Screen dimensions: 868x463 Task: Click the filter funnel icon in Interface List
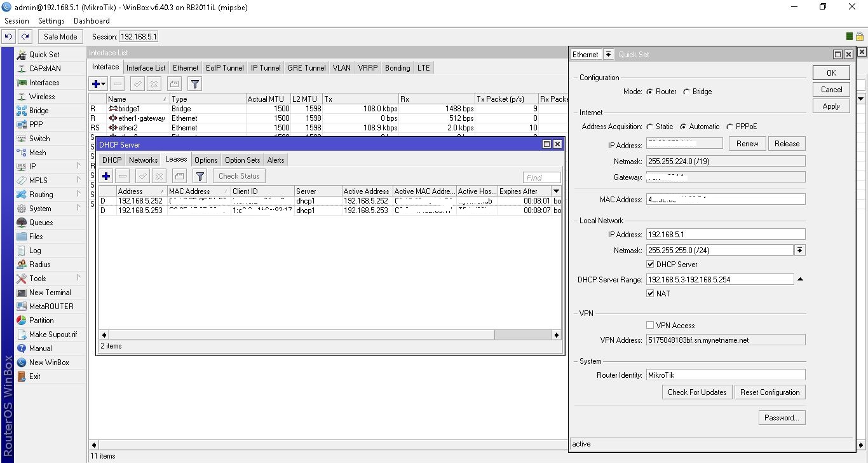[195, 83]
